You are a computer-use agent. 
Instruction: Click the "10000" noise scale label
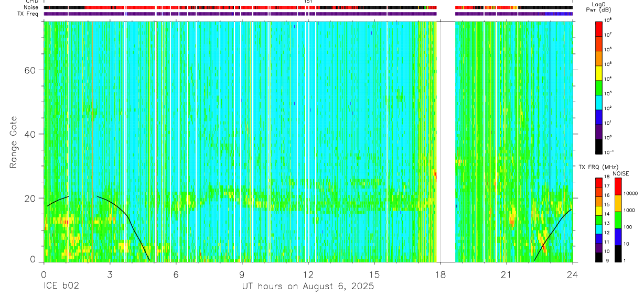pyautogui.click(x=631, y=193)
